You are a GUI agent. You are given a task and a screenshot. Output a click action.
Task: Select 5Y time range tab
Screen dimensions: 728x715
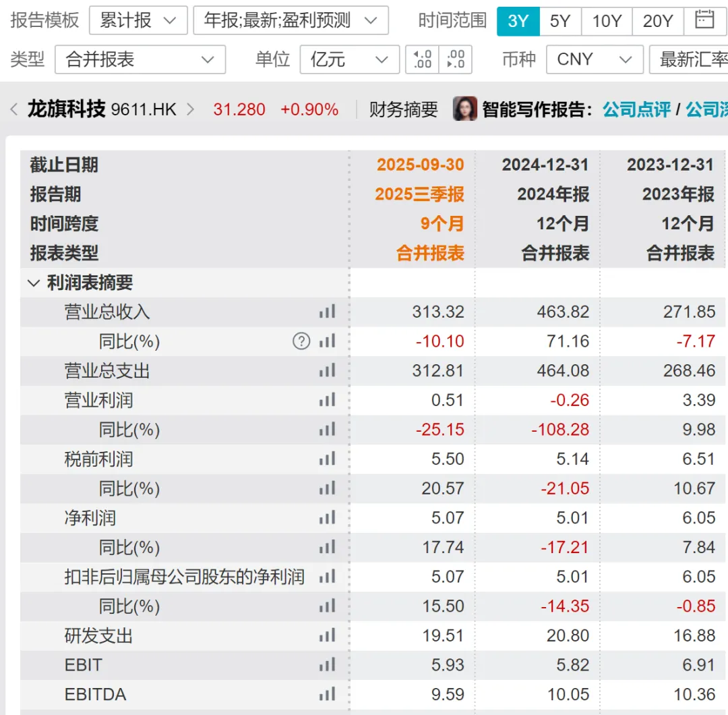[560, 21]
